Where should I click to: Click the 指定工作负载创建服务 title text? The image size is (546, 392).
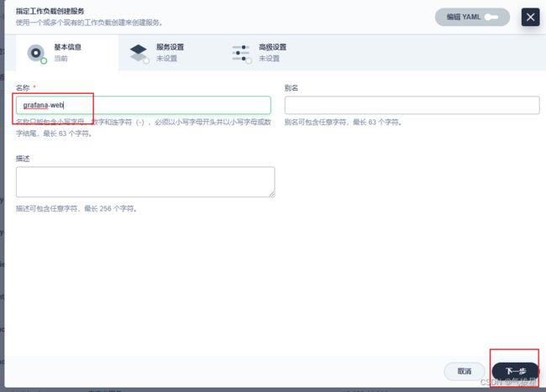coord(50,11)
